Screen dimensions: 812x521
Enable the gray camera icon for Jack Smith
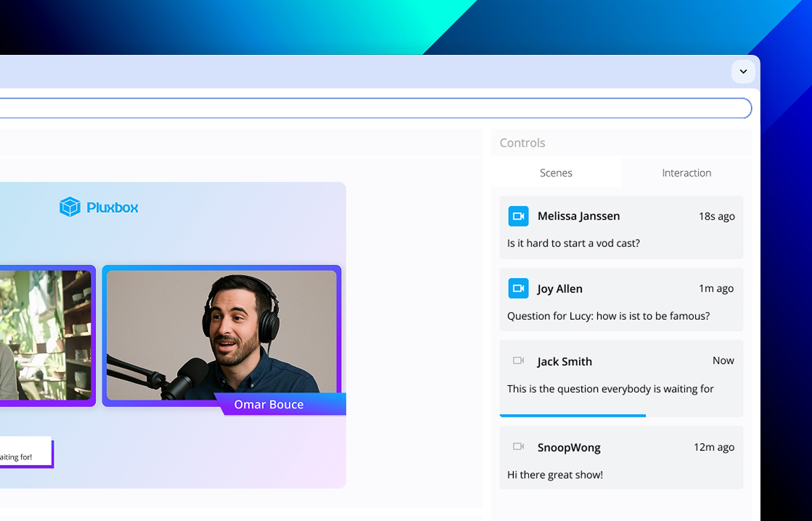pos(519,361)
